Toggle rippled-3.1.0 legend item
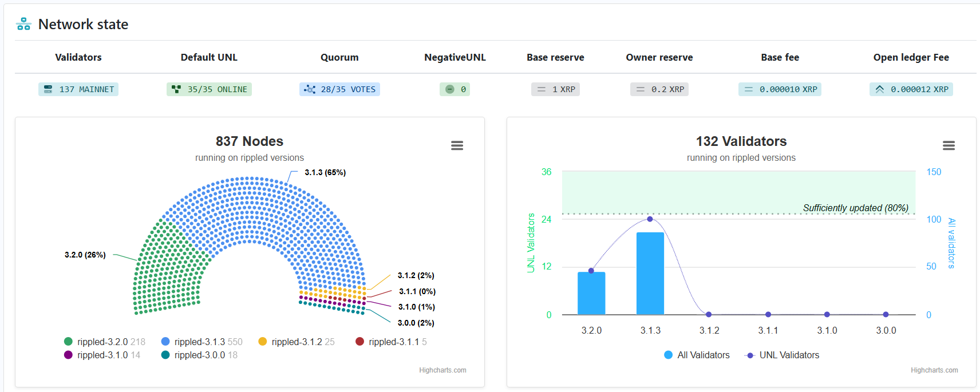Viewport: 980px width, 392px height. pos(102,355)
